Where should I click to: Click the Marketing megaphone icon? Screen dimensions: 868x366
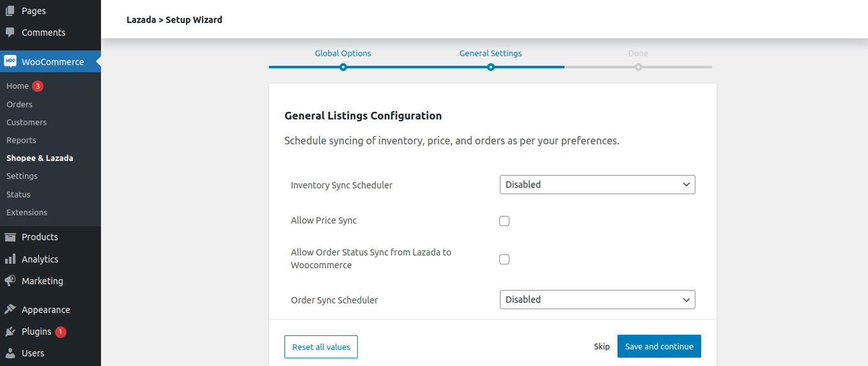click(10, 281)
